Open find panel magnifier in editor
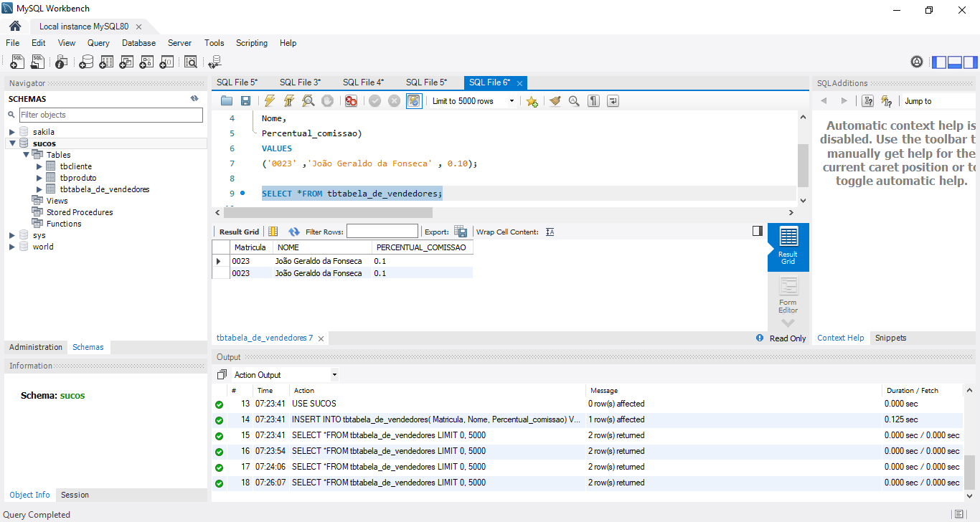Viewport: 980px width, 522px height. tap(574, 101)
